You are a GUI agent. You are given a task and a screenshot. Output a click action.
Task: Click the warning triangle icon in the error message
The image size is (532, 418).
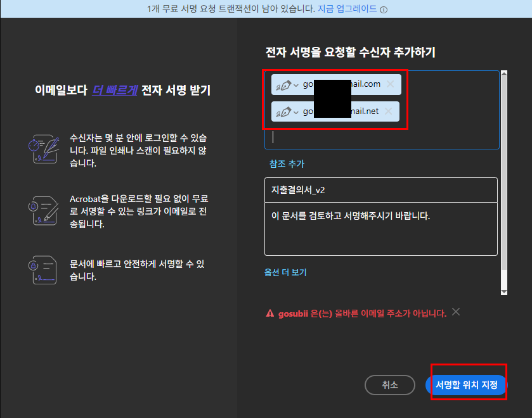(269, 313)
